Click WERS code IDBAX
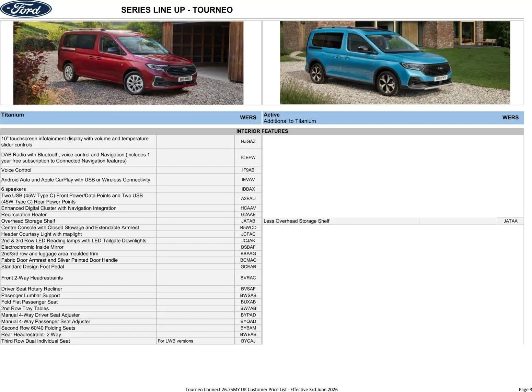 [x=248, y=189]
